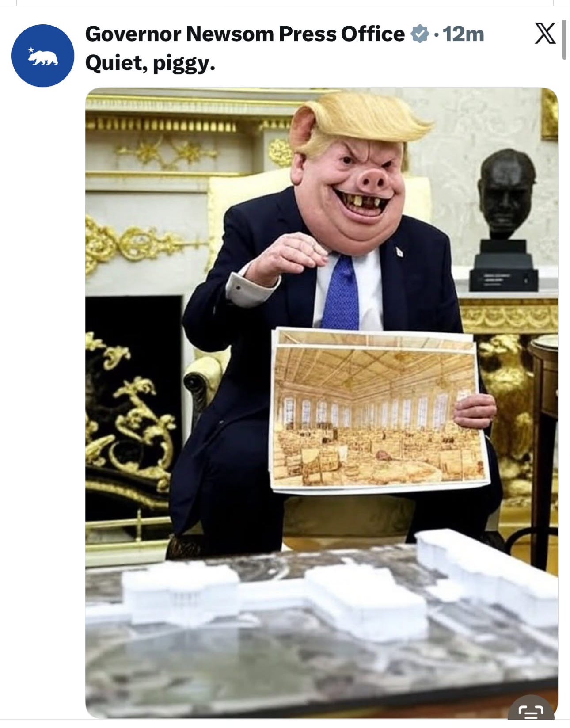The height and width of the screenshot is (728, 570).
Task: Open Governor Newsom Press Office account name
Action: (x=245, y=34)
